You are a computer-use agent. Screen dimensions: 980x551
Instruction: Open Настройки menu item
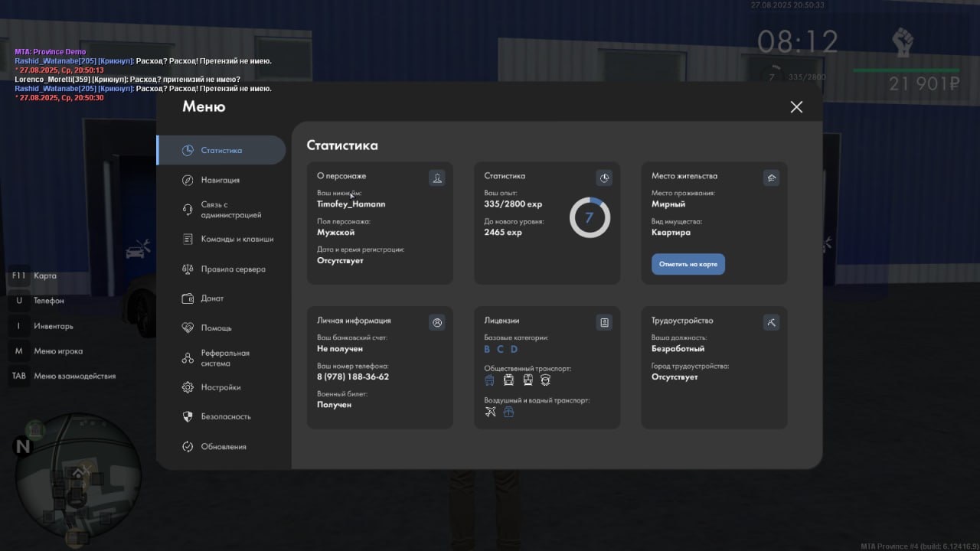pyautogui.click(x=220, y=387)
